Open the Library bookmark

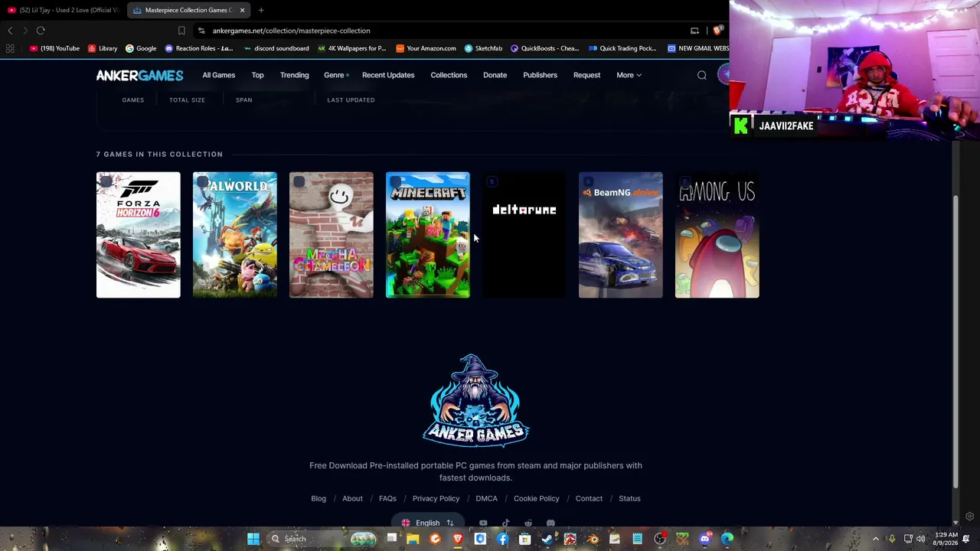(103, 48)
